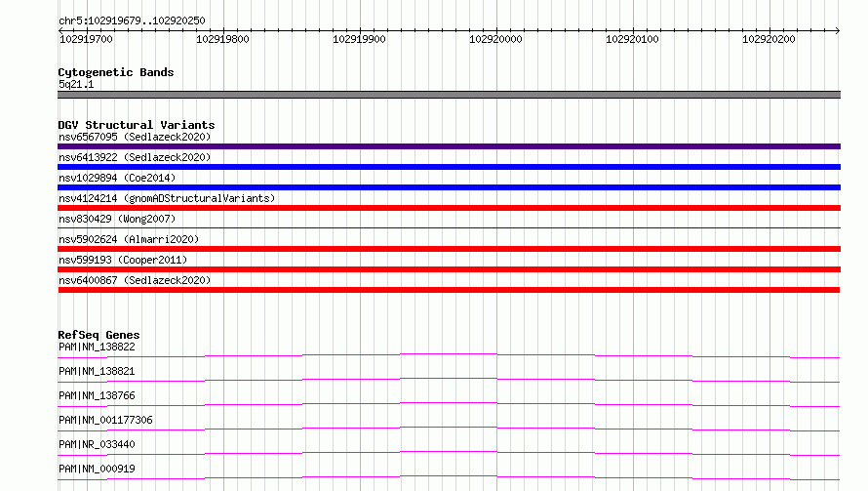The image size is (868, 491).
Task: Click ruler position 102920100
Action: [x=632, y=39]
